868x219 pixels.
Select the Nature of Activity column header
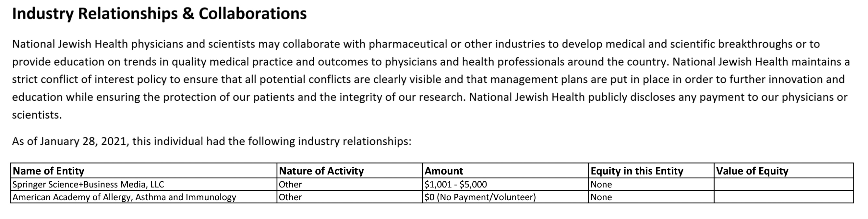(x=350, y=171)
